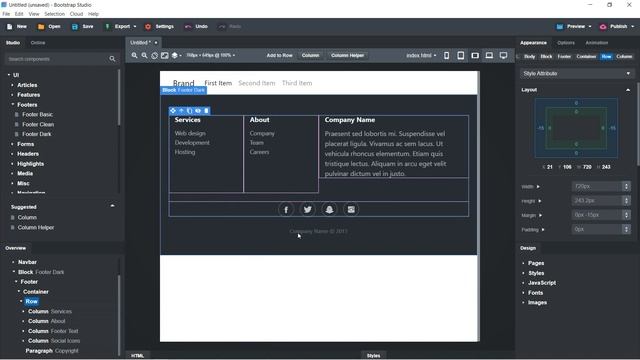The height and width of the screenshot is (360, 640).
Task: Open the Selection menu
Action: (54, 14)
